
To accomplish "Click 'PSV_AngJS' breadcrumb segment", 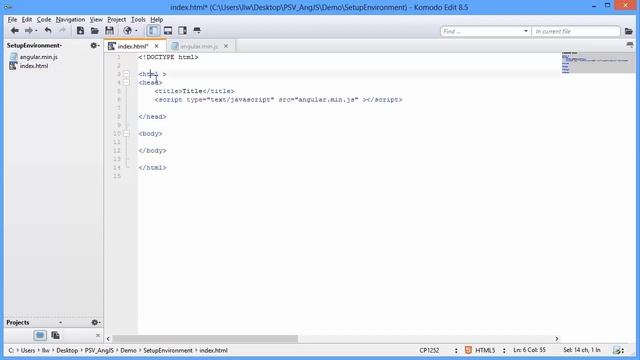I will click(99, 350).
